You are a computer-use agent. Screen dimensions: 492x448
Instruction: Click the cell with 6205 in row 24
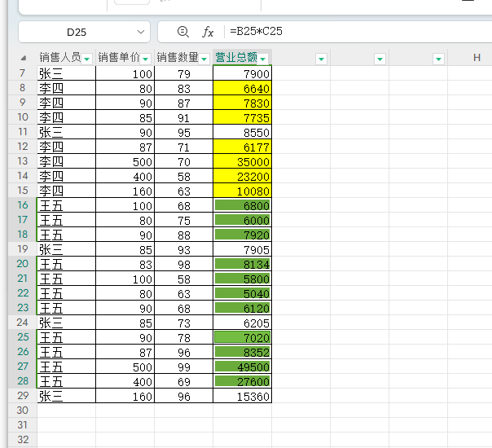[242, 323]
